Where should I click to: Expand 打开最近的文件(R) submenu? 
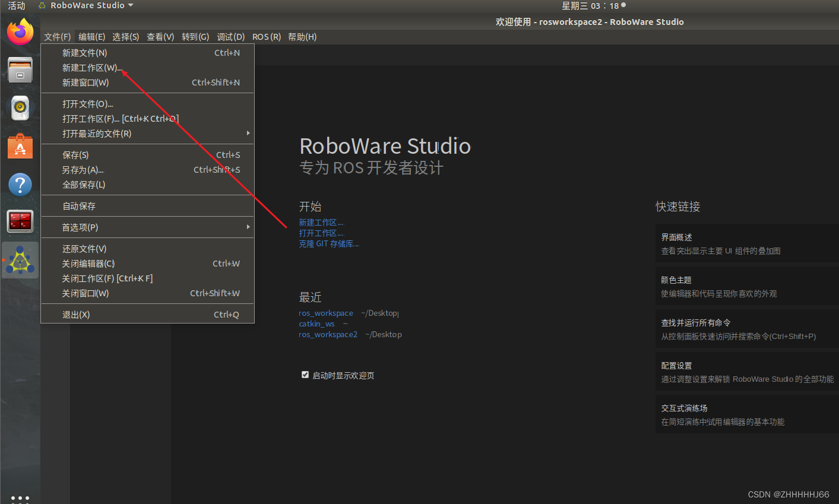[147, 134]
